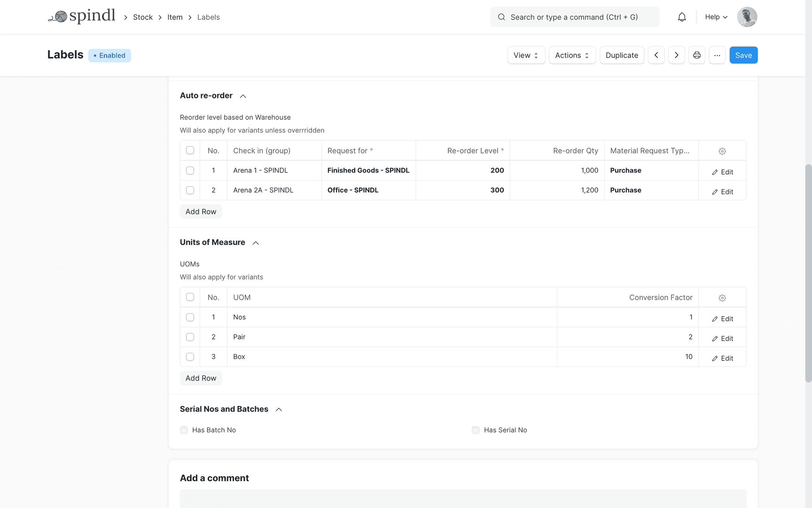Open settings gear on UOM table
This screenshot has height=508, width=812.
pyautogui.click(x=722, y=297)
